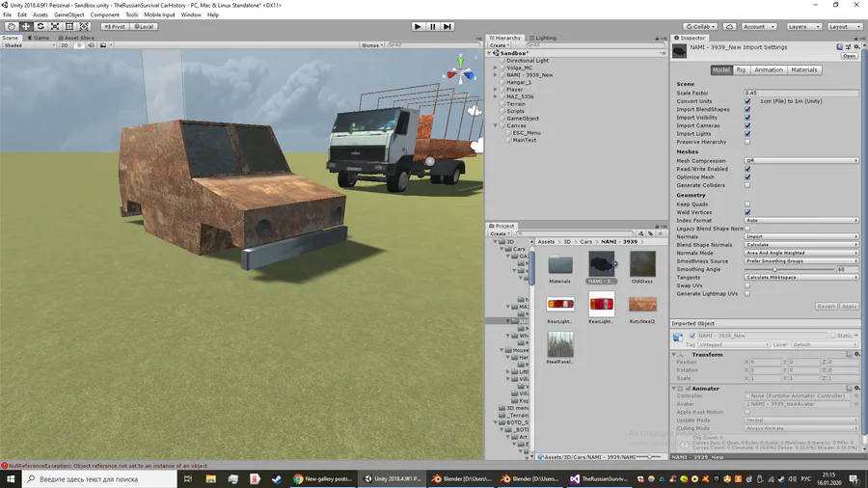Open Normals Mode dropdown

(x=801, y=253)
